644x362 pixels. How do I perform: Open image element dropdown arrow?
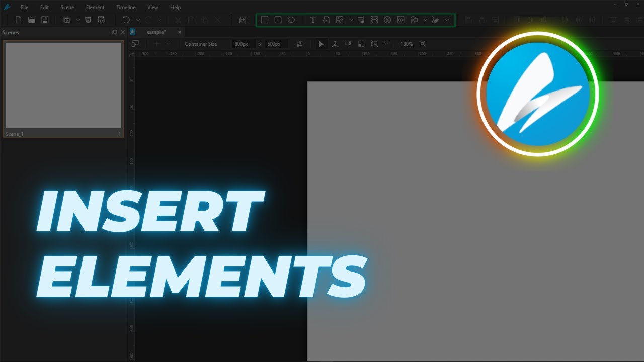[351, 20]
